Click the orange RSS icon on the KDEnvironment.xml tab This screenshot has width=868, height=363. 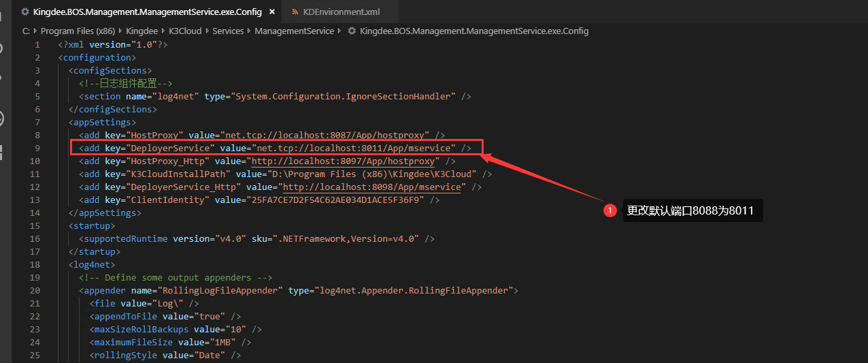click(x=295, y=12)
